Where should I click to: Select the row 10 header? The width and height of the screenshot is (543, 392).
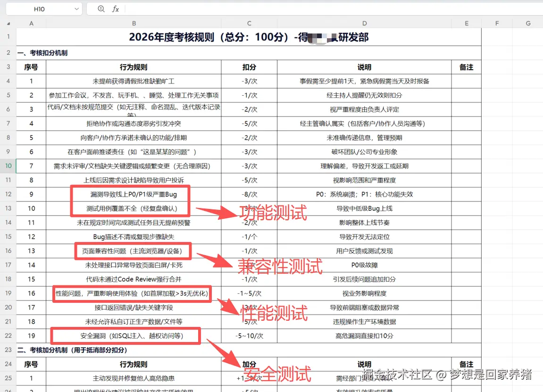click(8, 166)
